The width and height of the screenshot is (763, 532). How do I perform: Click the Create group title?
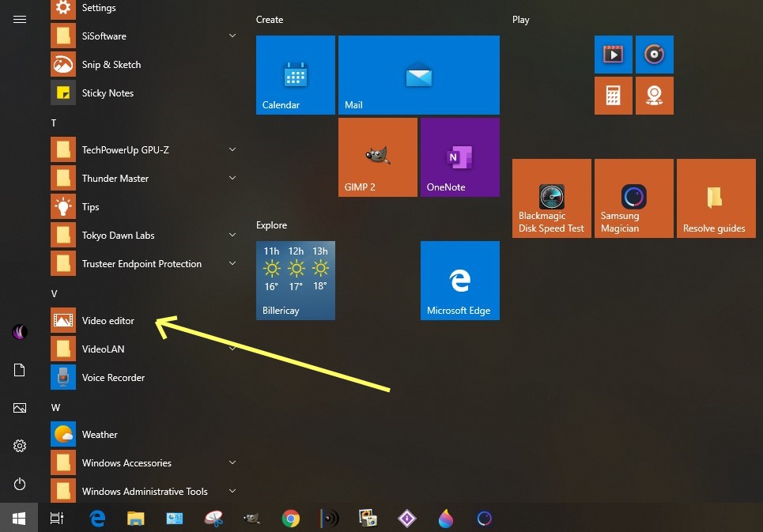270,20
